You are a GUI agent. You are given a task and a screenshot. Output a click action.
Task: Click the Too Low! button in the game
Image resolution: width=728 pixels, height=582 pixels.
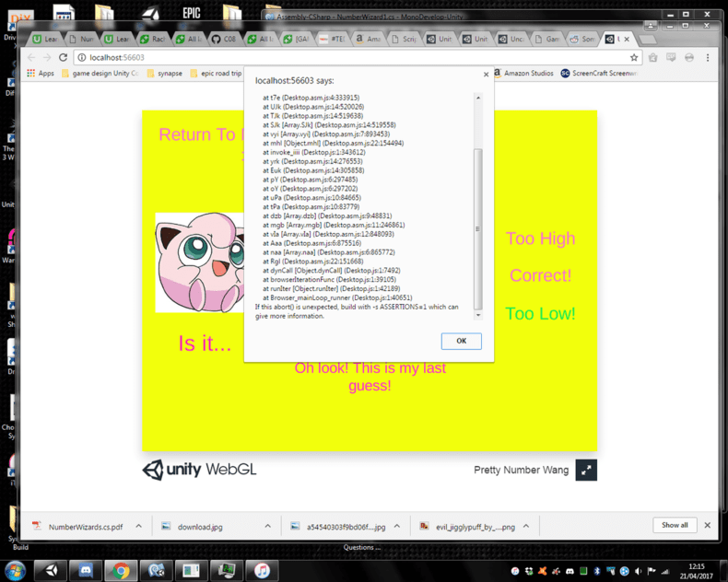tap(540, 314)
